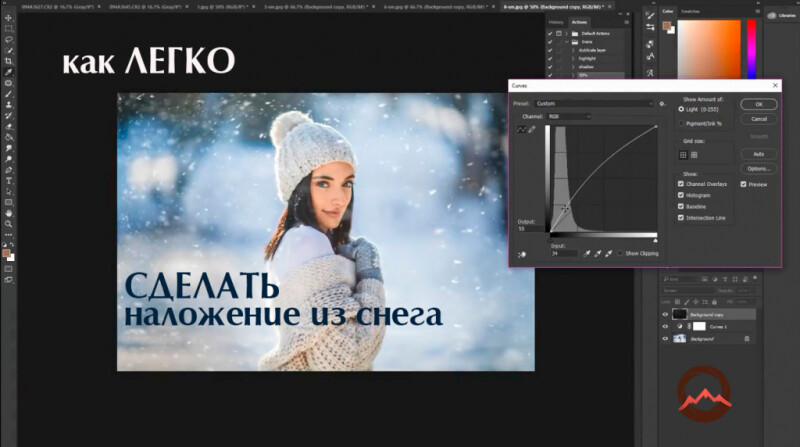Open the Brush Settings panel icon

coord(650,16)
